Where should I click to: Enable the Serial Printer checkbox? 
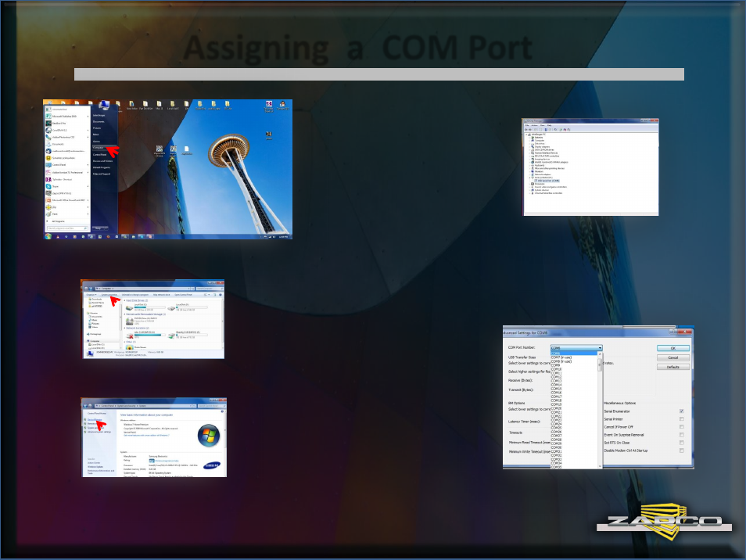(x=682, y=419)
